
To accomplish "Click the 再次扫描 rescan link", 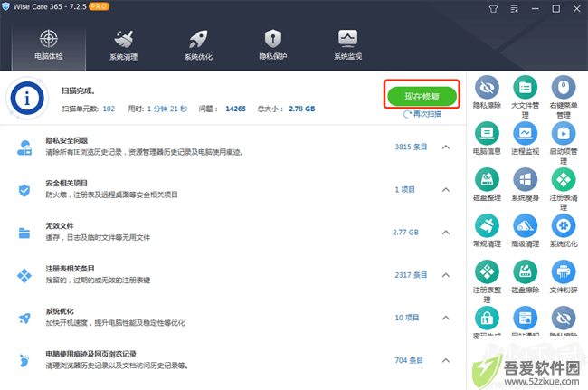I will [422, 114].
